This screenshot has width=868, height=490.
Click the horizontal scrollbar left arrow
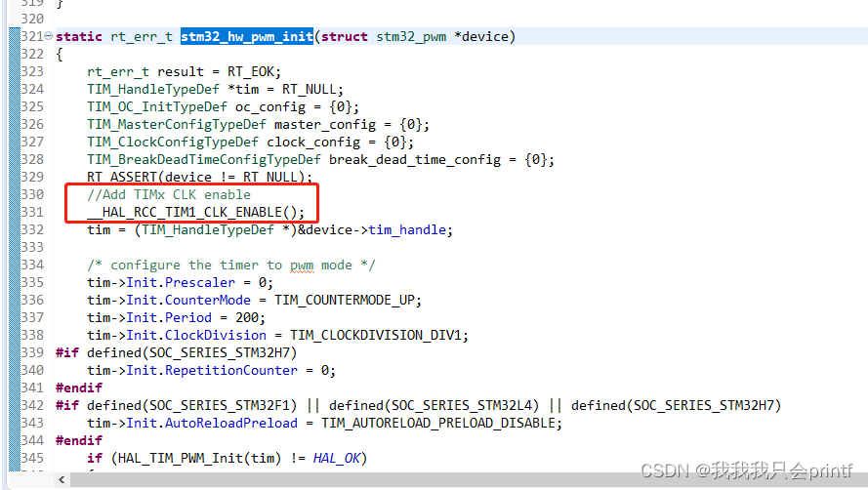click(62, 479)
